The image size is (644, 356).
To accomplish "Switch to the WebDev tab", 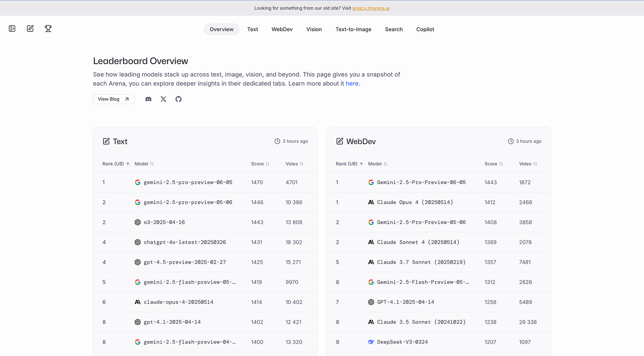I will (282, 29).
